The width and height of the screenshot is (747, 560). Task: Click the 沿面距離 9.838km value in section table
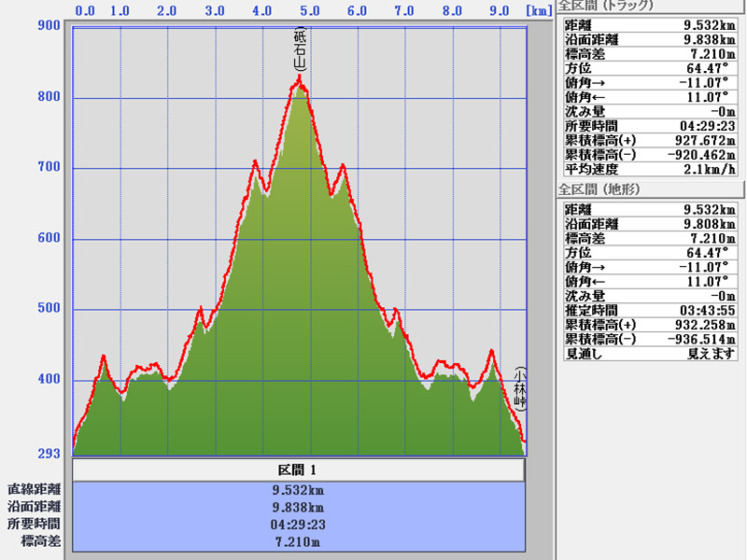coord(299,506)
